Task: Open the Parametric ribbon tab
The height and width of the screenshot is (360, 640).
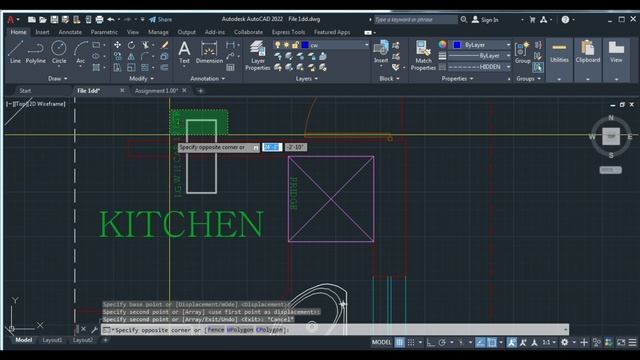Action: (104, 32)
